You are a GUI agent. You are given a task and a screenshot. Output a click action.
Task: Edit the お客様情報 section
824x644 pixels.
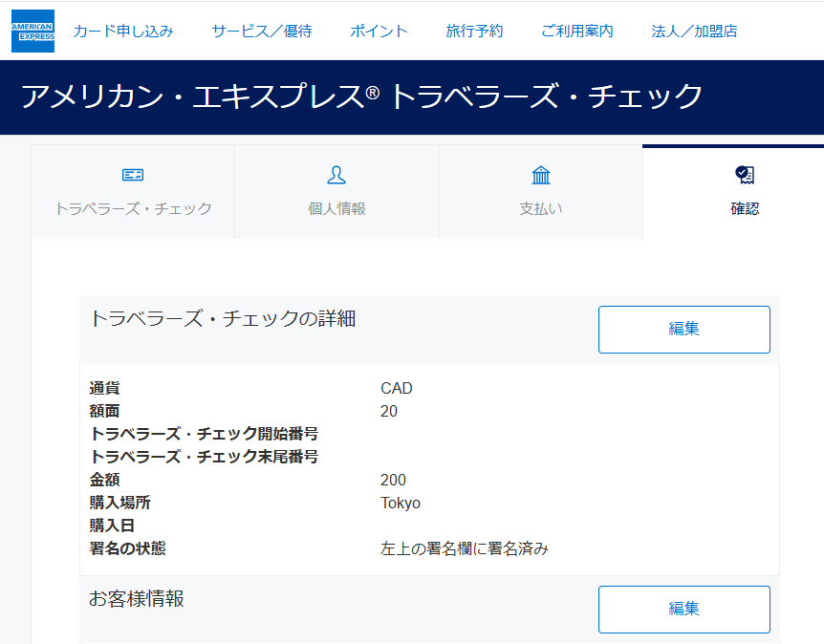[x=684, y=610]
